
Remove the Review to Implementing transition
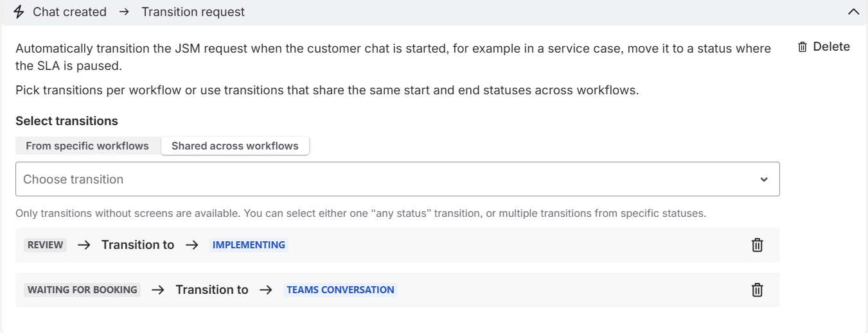click(x=757, y=245)
